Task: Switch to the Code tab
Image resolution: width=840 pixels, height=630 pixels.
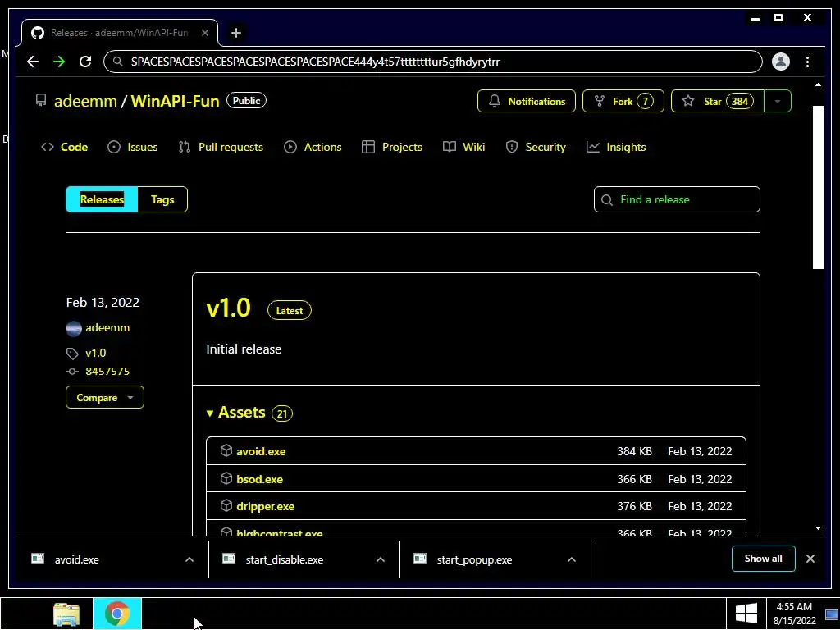Action: [x=64, y=147]
